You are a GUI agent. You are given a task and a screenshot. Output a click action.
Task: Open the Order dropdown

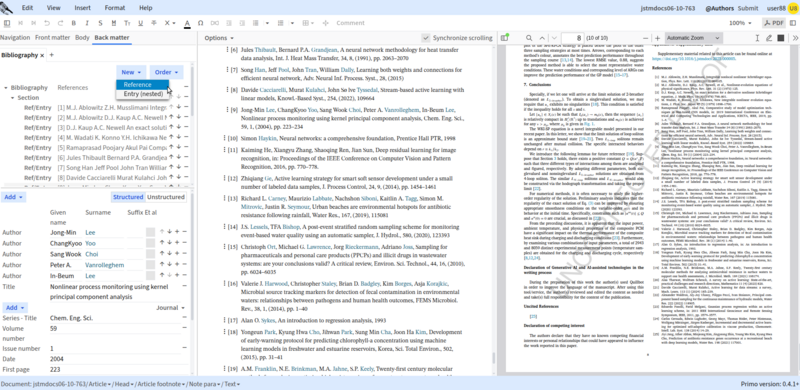166,72
